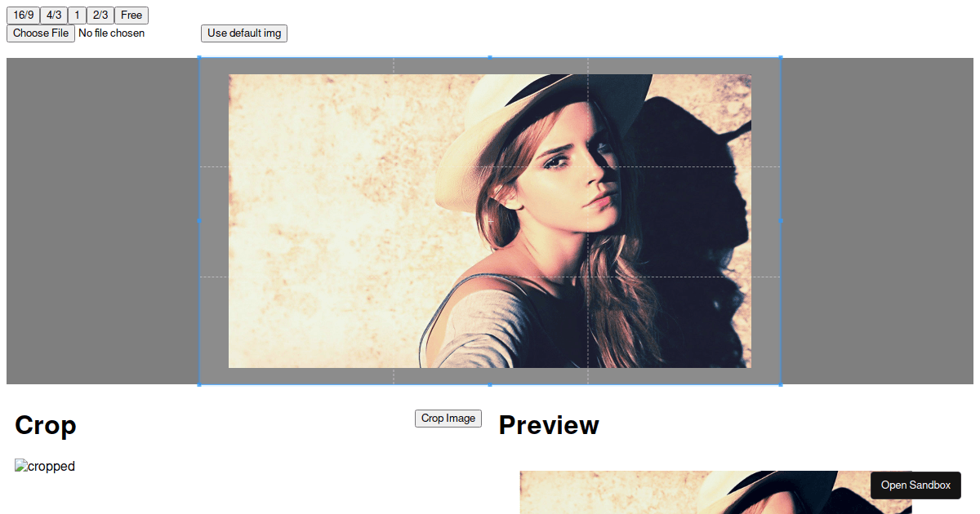Viewport: 980px width, 514px height.
Task: Click the Crop Image button
Action: 448,419
